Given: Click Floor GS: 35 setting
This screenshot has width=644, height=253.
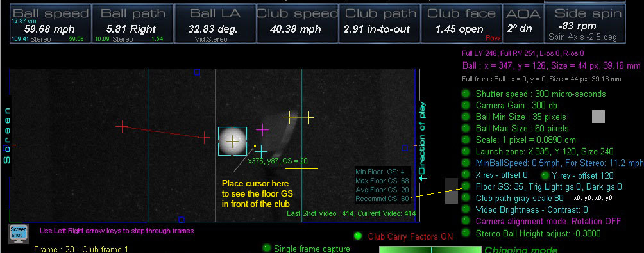Looking at the screenshot, I should tap(500, 187).
